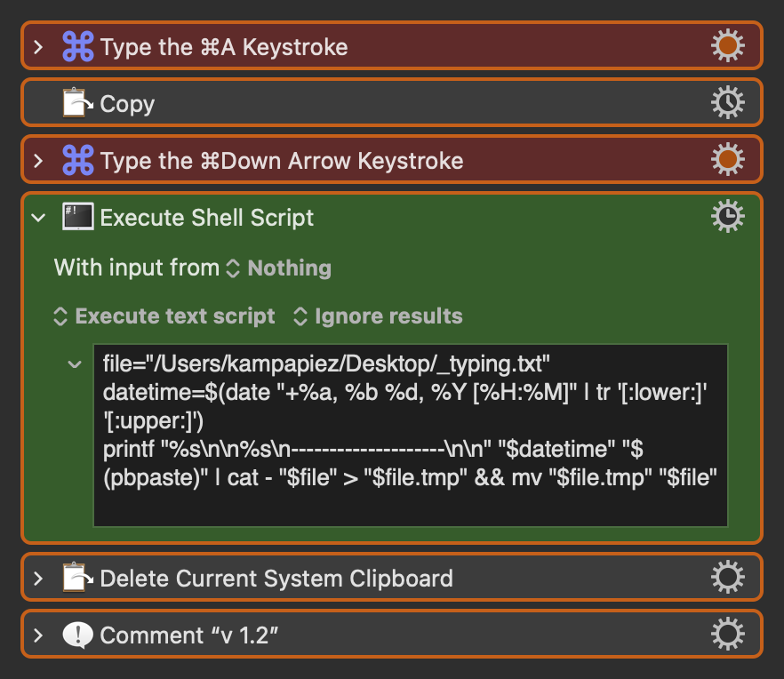Collapse the Execute Shell Script action

click(38, 218)
